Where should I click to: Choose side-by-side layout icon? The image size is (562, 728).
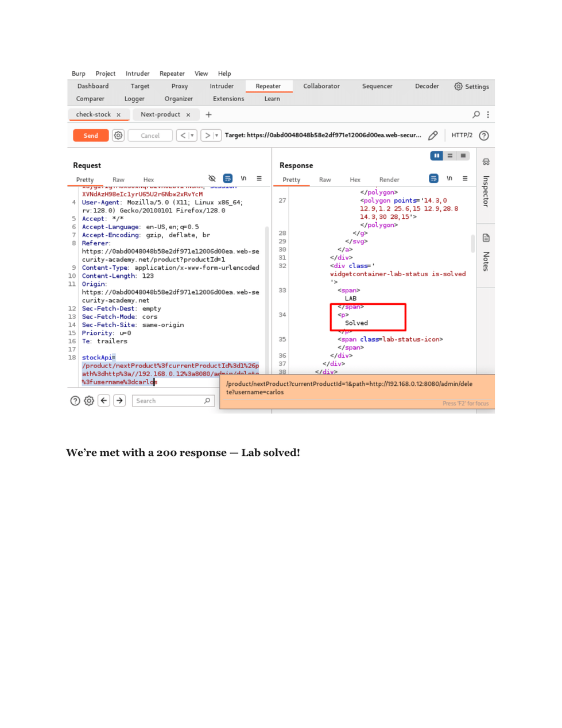tap(437, 156)
